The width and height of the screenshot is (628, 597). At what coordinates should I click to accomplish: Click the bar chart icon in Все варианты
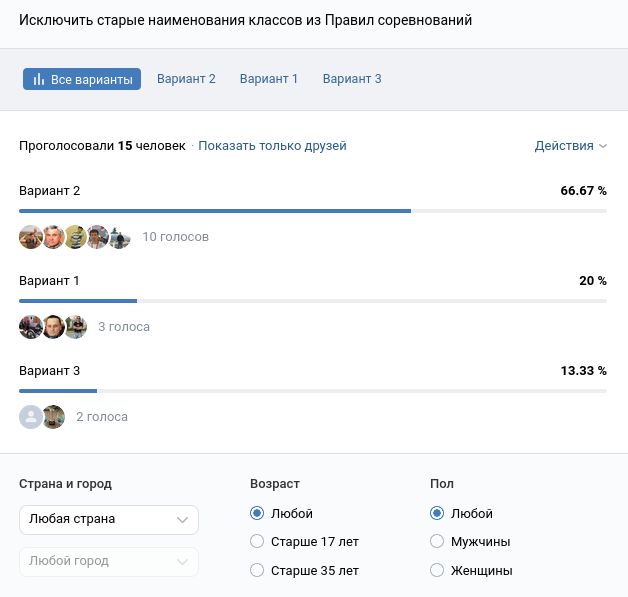39,79
